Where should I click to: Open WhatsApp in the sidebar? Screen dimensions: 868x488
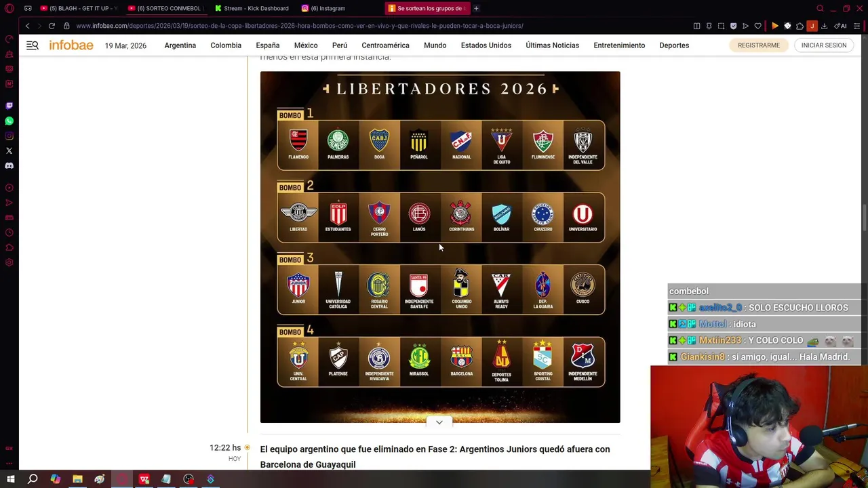(x=9, y=121)
